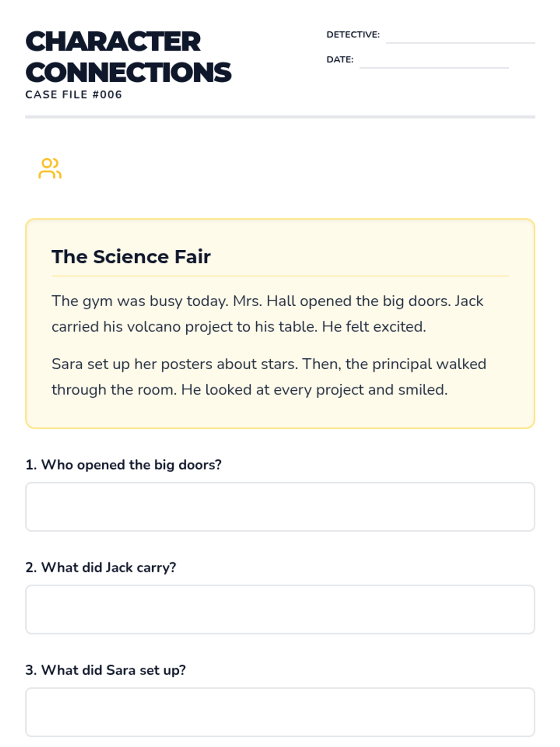Click the Detective name line
Image resolution: width=560 pixels, height=747 pixels.
pos(460,37)
